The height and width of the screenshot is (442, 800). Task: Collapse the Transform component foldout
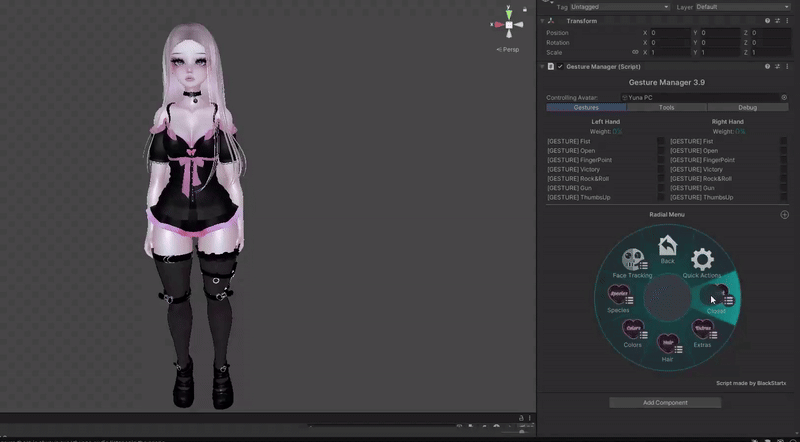tap(543, 20)
